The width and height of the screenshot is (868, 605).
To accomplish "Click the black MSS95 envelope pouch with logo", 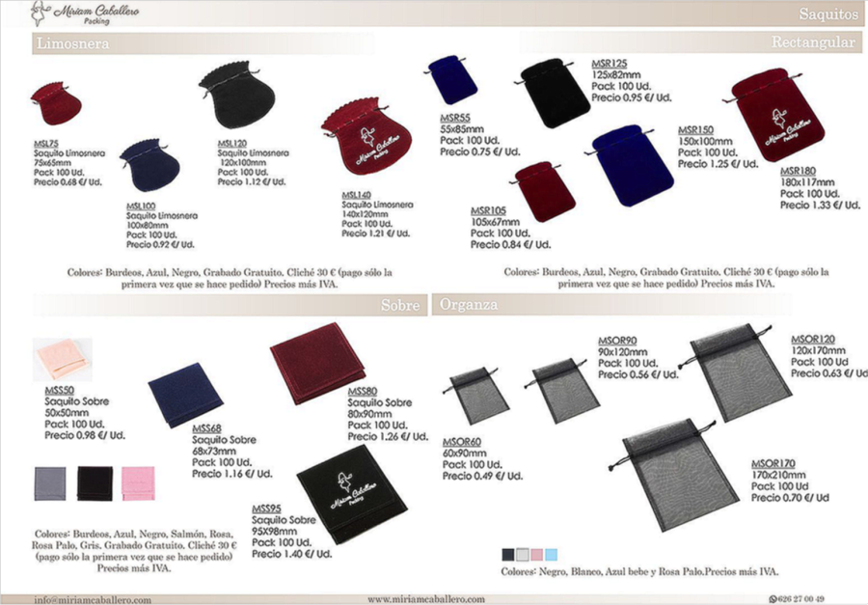I will 352,494.
